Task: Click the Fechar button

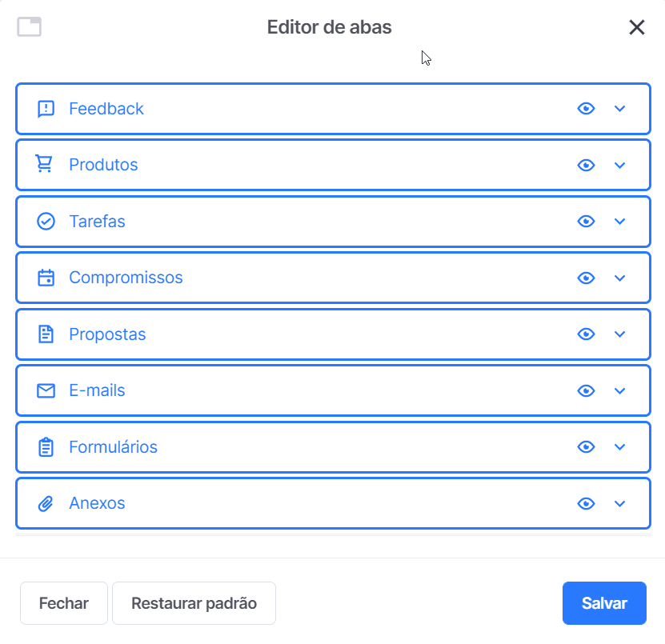Action: tap(63, 603)
